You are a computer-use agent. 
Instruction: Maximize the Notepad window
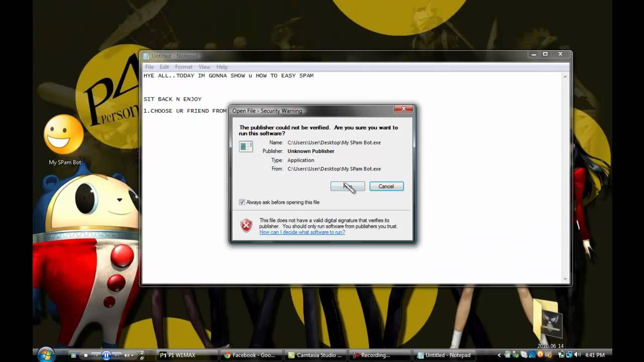[545, 54]
